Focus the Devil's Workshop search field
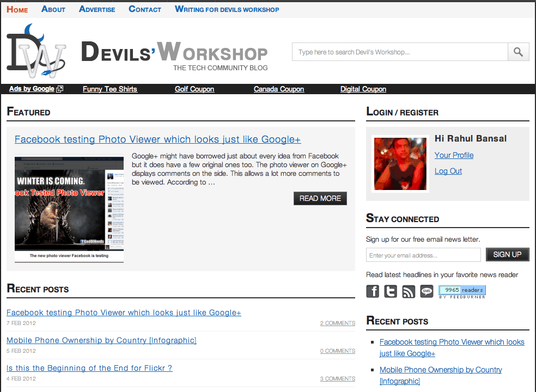 coord(400,52)
